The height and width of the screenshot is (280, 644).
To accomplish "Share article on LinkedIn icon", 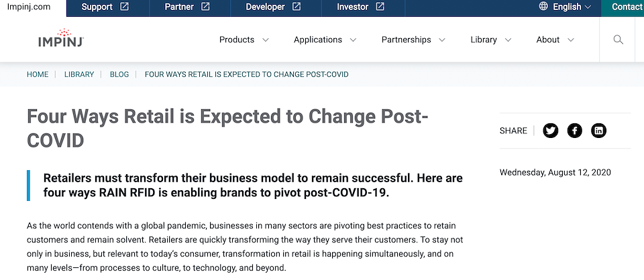I will coord(599,131).
